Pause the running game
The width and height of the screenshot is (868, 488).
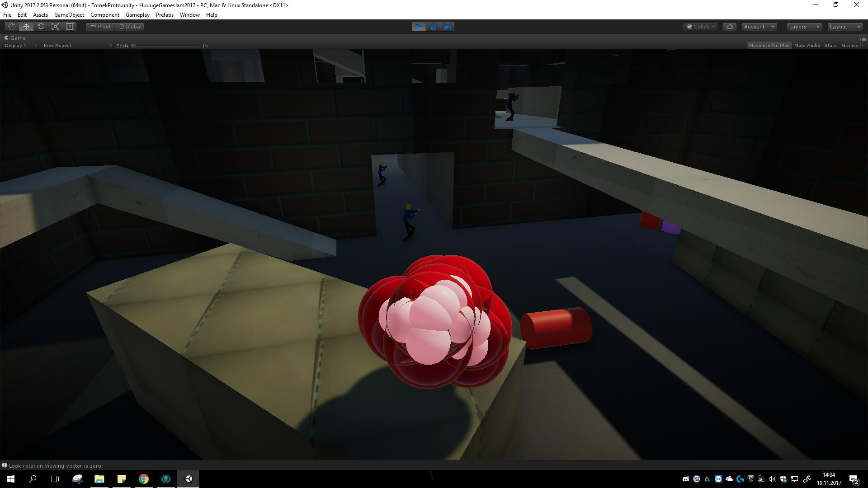tap(433, 27)
